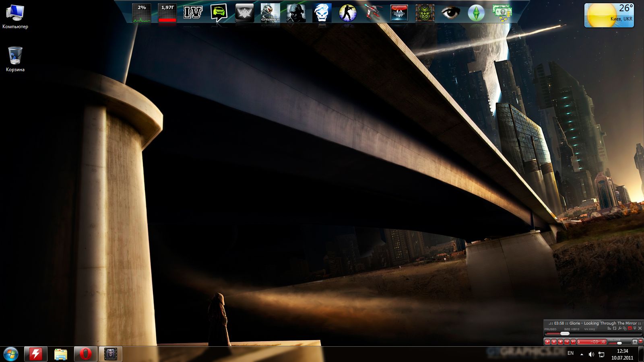Viewport: 644px width, 362px height.
Task: Open Windows Explorer from the taskbar
Action: [61, 354]
